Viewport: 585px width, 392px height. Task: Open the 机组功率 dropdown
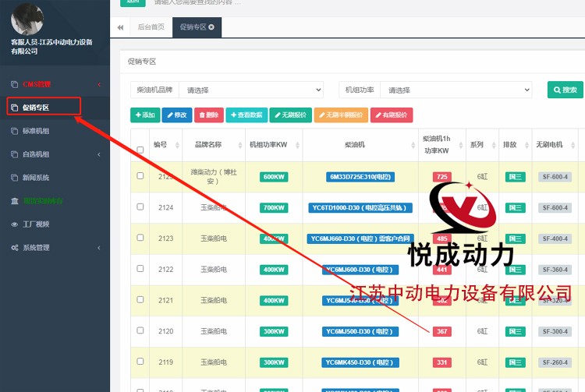click(x=459, y=90)
